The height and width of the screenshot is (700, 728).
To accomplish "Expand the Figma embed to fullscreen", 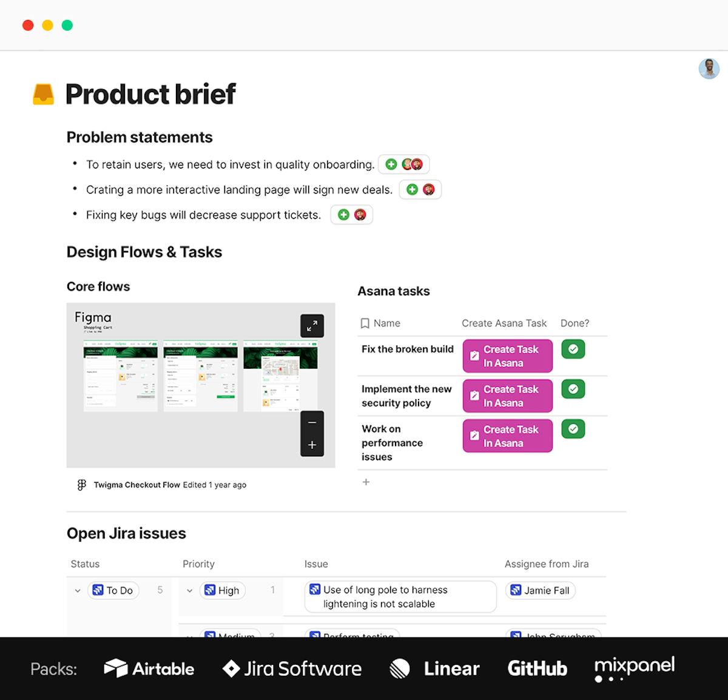I will (312, 326).
